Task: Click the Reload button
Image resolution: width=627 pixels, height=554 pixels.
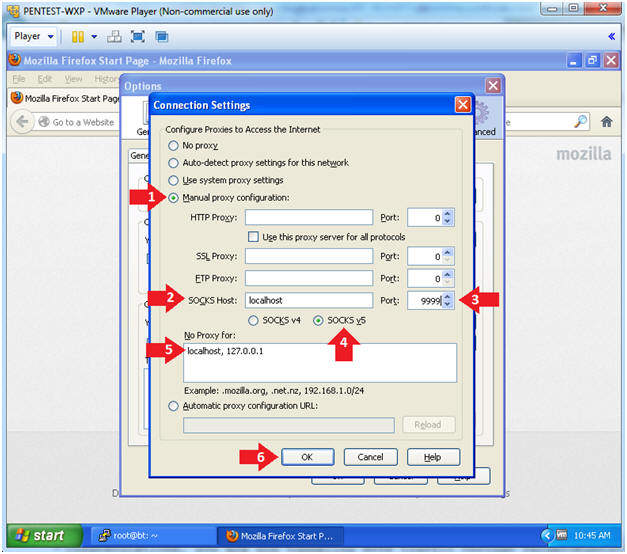Action: point(428,425)
